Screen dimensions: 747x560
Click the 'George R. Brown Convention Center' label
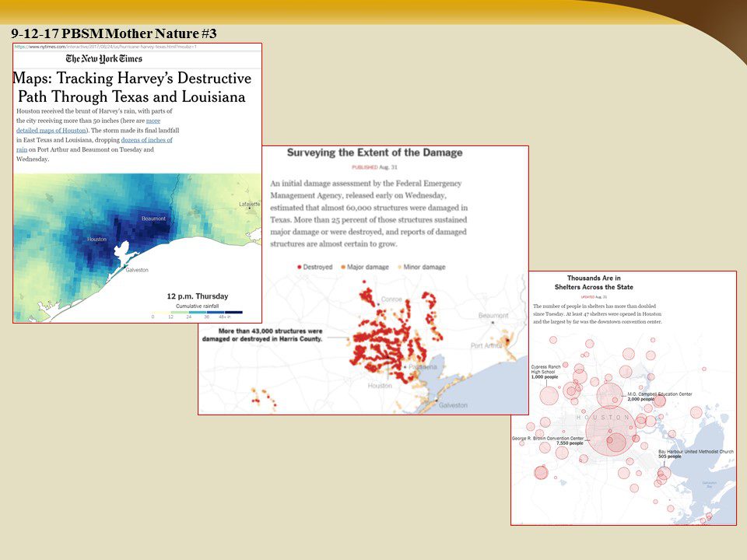547,440
